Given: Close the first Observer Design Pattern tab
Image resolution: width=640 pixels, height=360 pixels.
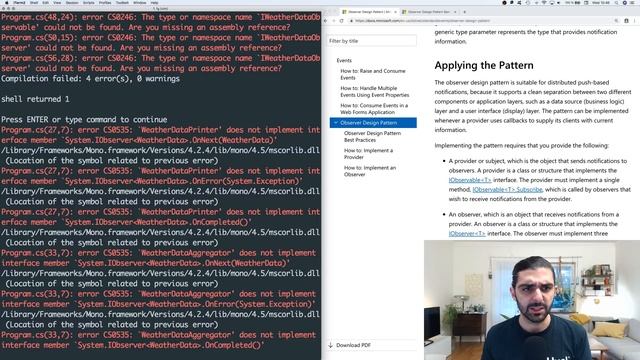Looking at the screenshot, I should click(x=395, y=12).
